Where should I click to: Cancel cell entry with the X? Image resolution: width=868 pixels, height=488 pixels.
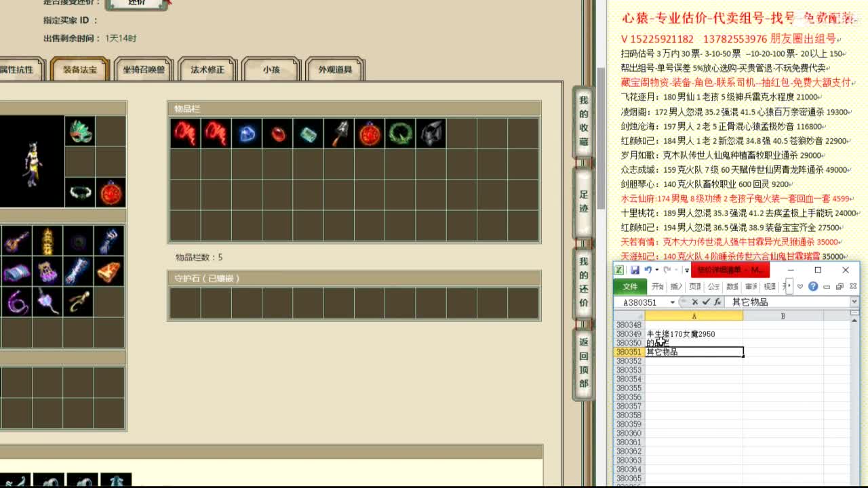click(x=694, y=302)
